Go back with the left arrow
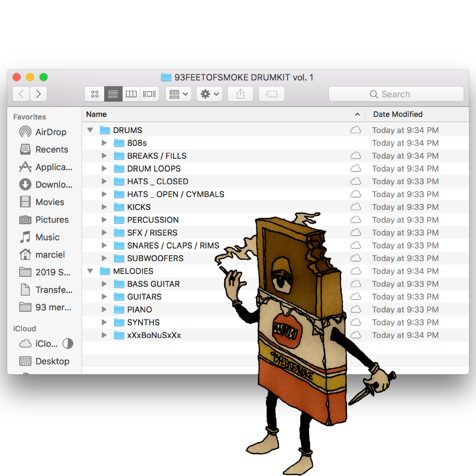Screen dimensions: 476x476 [x=21, y=94]
